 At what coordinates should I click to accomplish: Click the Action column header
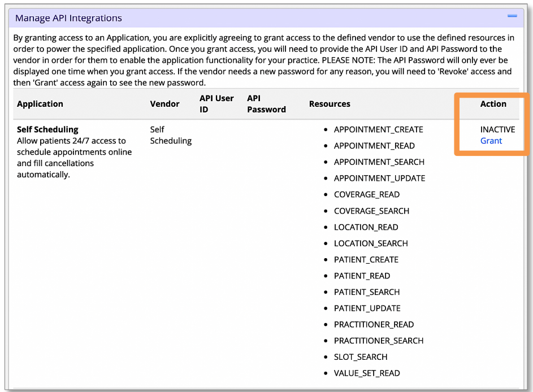point(493,104)
